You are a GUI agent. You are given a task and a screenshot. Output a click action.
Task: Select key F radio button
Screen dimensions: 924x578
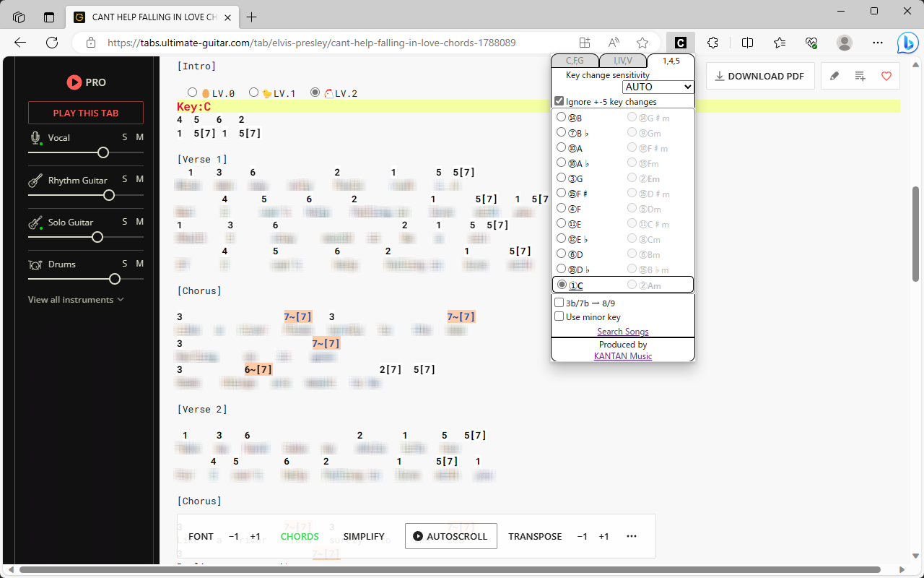(x=561, y=208)
